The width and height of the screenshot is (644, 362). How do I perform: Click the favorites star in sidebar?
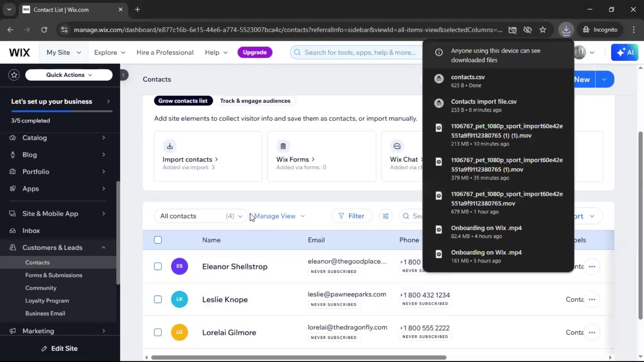[x=14, y=75]
